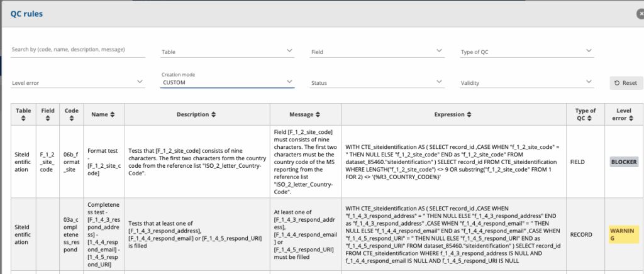Screen dimensions: 644x274
Task: Sort rules by Code column icon
Action: tap(72, 119)
